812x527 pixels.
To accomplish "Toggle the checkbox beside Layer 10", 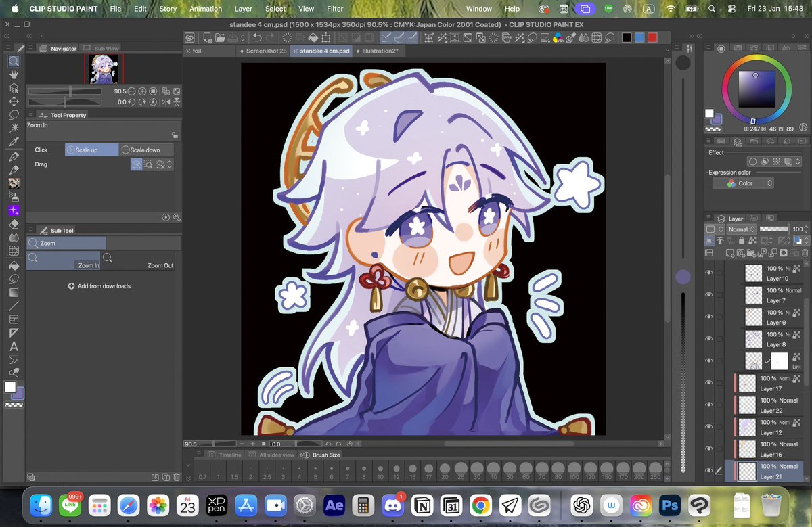I will 720,273.
